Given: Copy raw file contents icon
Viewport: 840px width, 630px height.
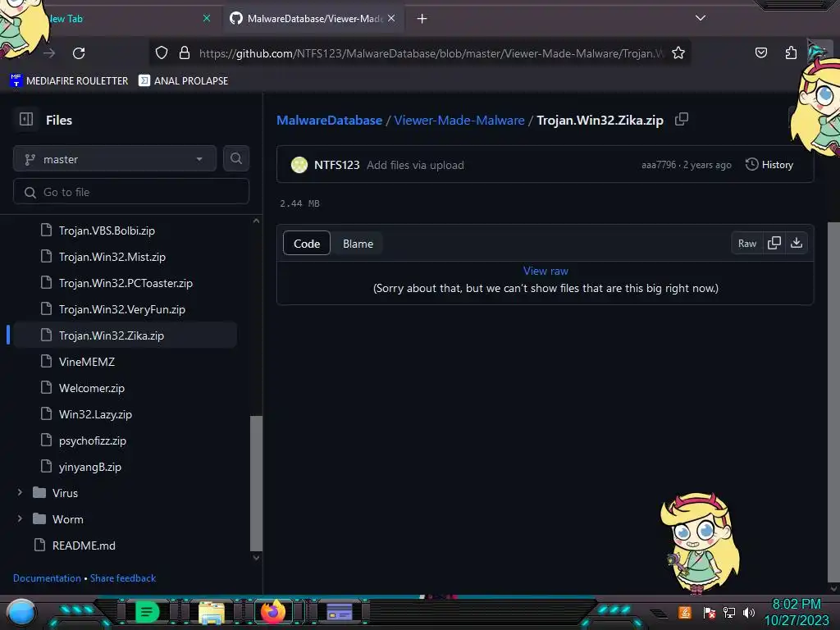Looking at the screenshot, I should click(x=774, y=243).
